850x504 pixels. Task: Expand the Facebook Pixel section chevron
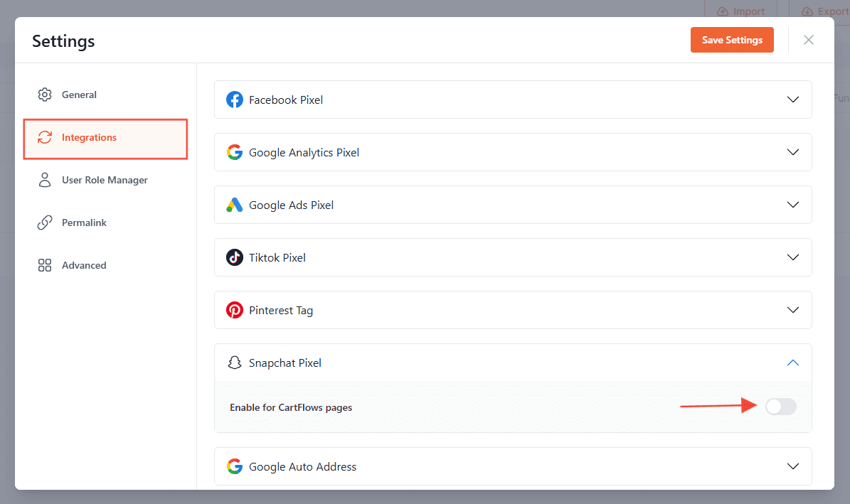(x=793, y=100)
